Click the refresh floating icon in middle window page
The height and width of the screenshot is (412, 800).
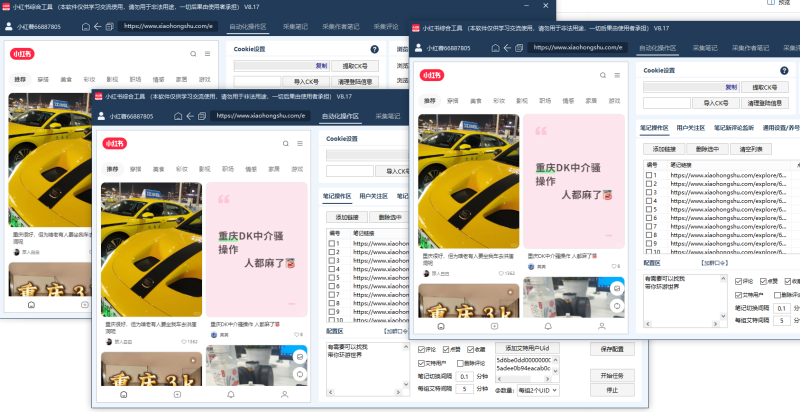(299, 374)
